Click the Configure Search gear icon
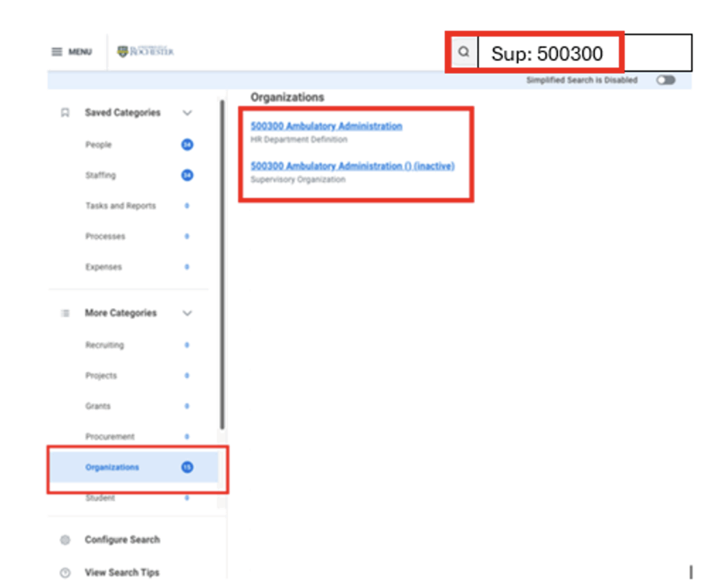The width and height of the screenshot is (701, 588). tap(65, 539)
